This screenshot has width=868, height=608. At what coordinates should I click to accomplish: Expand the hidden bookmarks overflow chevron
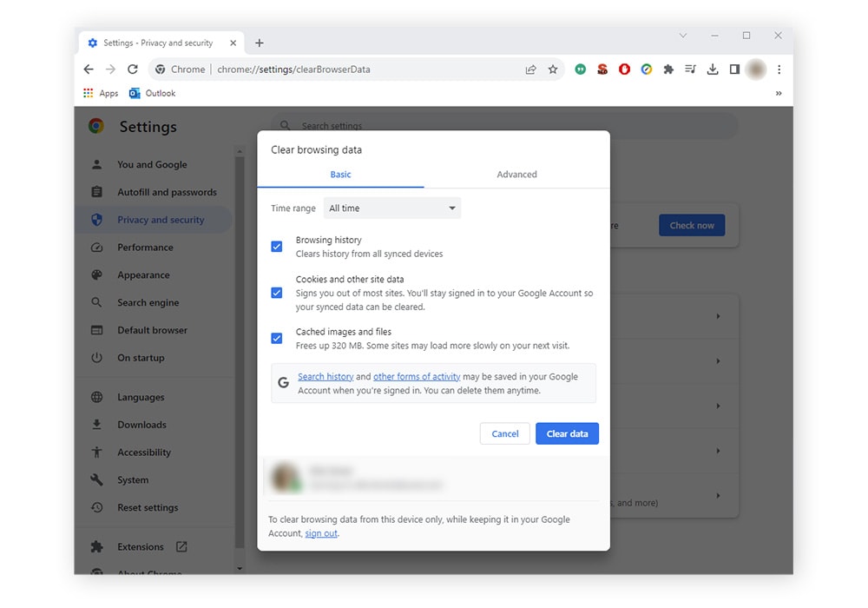point(779,93)
